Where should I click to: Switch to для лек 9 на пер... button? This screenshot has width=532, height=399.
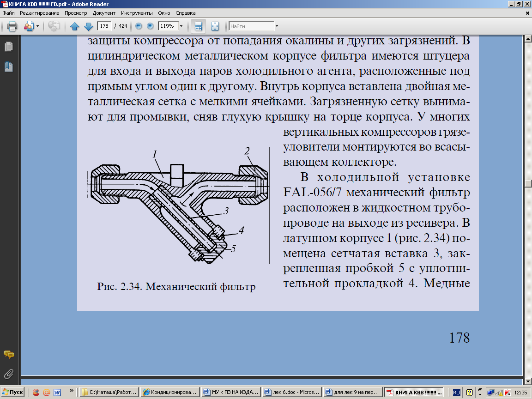click(x=353, y=392)
